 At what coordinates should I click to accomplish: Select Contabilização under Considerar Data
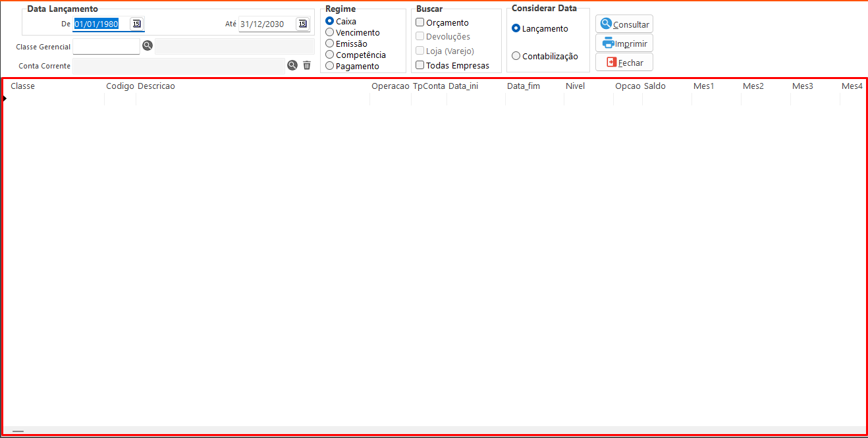pos(516,56)
